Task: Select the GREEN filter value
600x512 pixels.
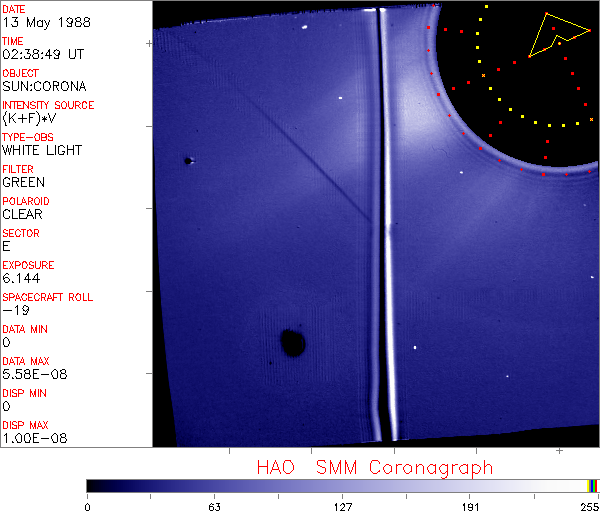Action: (x=24, y=183)
